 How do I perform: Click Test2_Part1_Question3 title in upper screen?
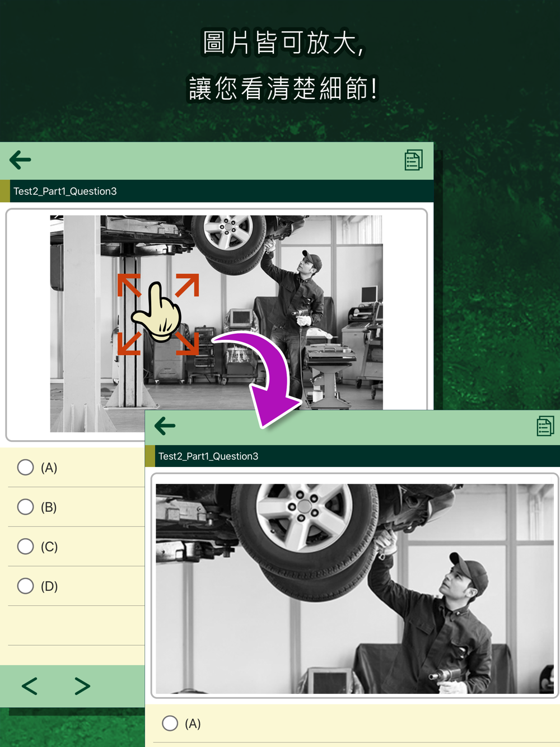(x=65, y=192)
